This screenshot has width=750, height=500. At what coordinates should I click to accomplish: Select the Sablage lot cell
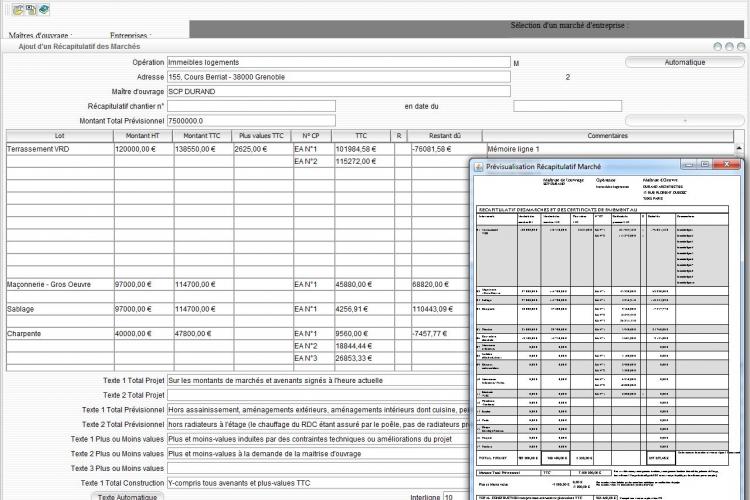pyautogui.click(x=60, y=309)
